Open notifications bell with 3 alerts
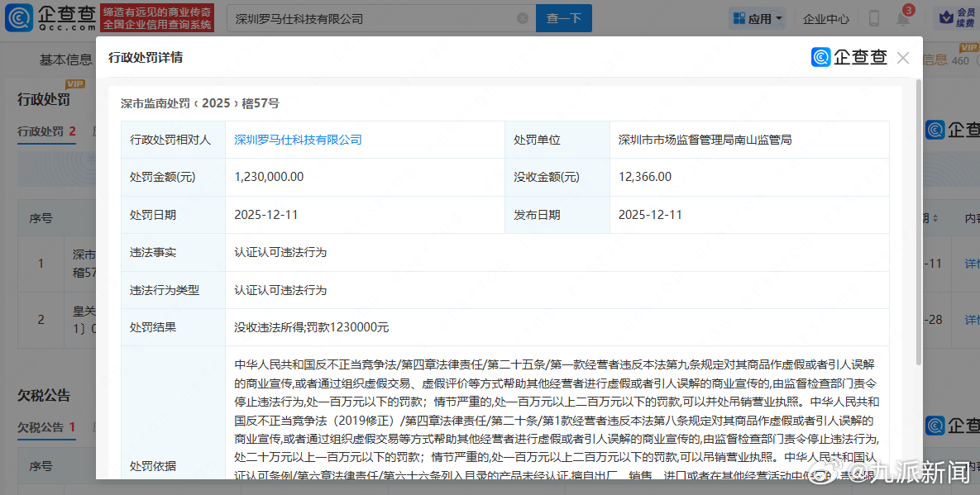Image resolution: width=980 pixels, height=495 pixels. [x=902, y=18]
